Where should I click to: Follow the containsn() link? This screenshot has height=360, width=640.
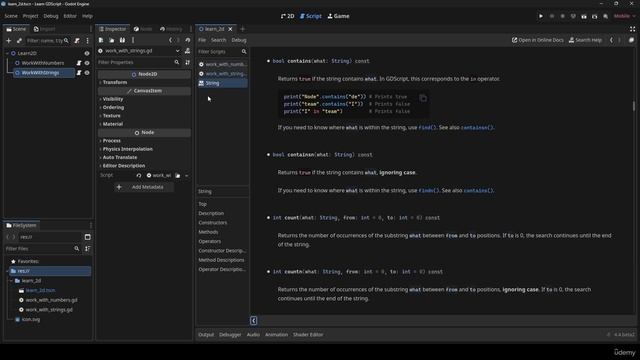click(477, 127)
